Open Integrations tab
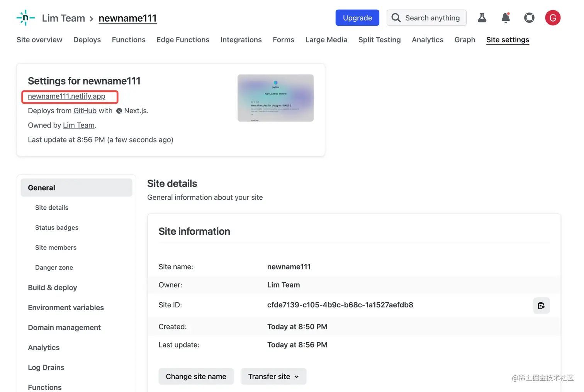Screen dimensions: 584x392 (x=241, y=40)
